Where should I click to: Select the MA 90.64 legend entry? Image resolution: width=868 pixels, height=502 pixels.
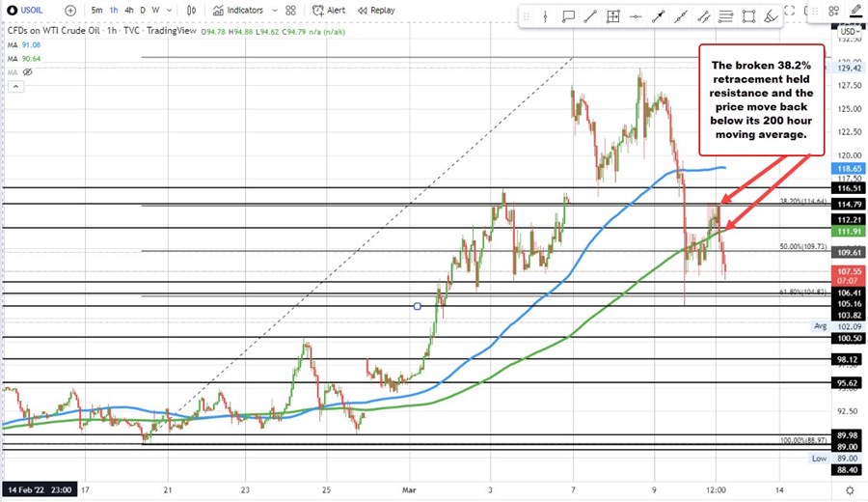24,58
